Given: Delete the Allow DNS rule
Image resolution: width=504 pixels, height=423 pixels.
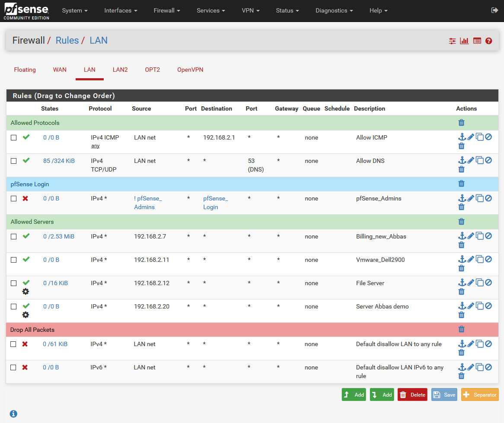Looking at the screenshot, I should pyautogui.click(x=461, y=169).
